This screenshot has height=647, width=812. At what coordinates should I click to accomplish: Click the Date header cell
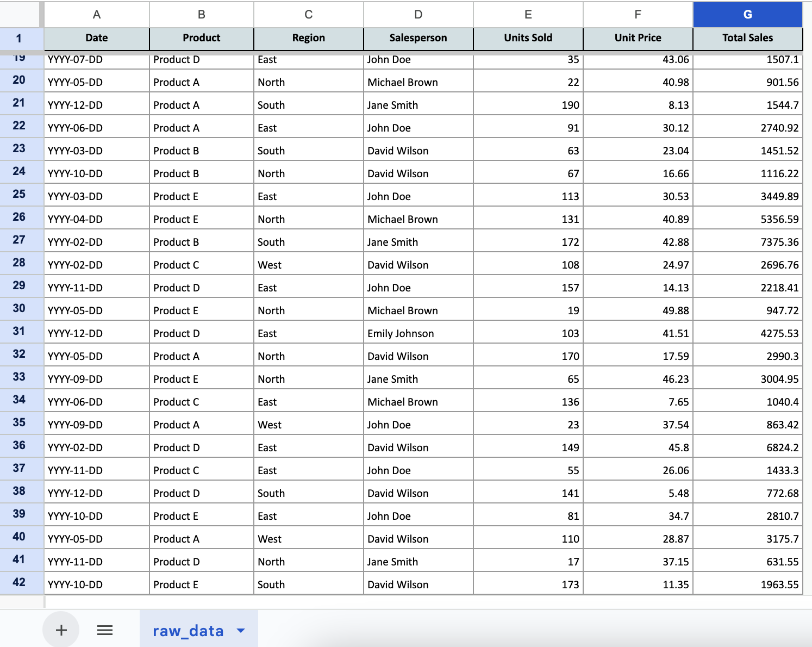tap(97, 38)
